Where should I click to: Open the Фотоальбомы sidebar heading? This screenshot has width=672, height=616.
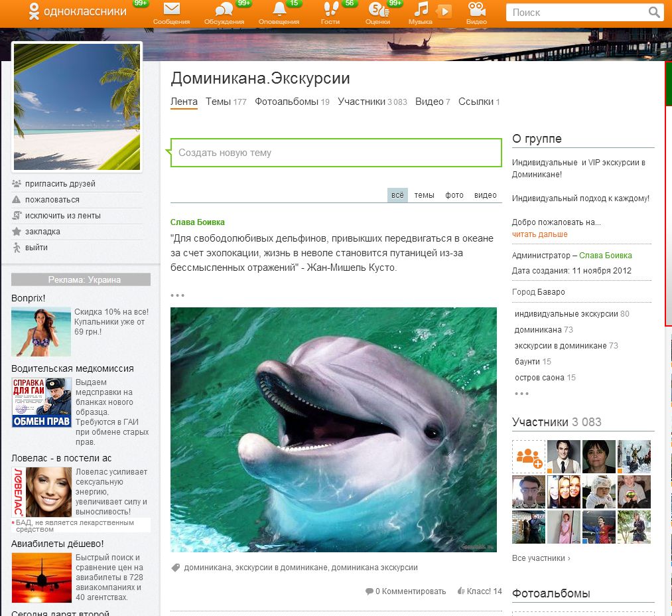(x=551, y=593)
